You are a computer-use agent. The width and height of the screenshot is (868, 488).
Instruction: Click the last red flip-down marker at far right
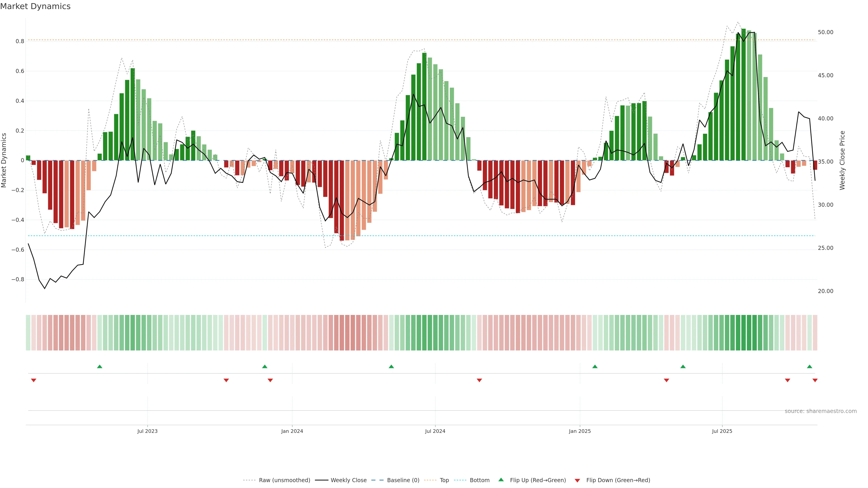tap(815, 380)
